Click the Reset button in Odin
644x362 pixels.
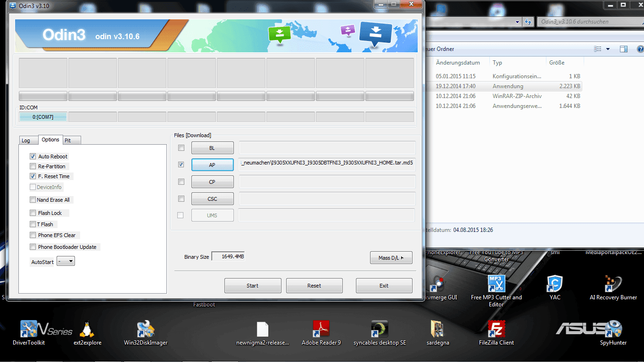(314, 286)
